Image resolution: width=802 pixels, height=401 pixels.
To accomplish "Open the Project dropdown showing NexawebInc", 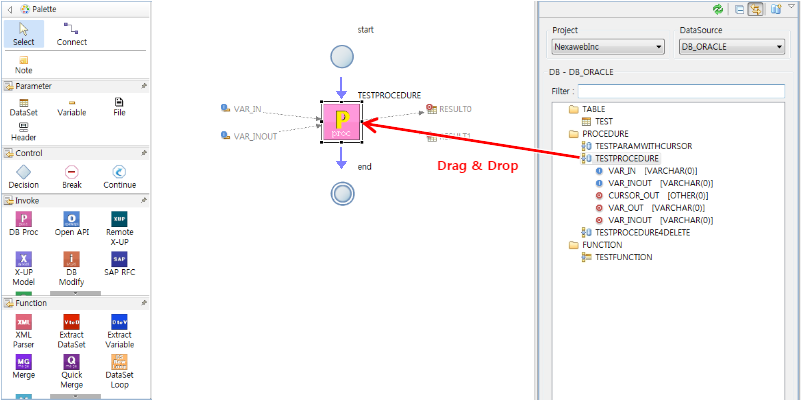I will tap(608, 47).
